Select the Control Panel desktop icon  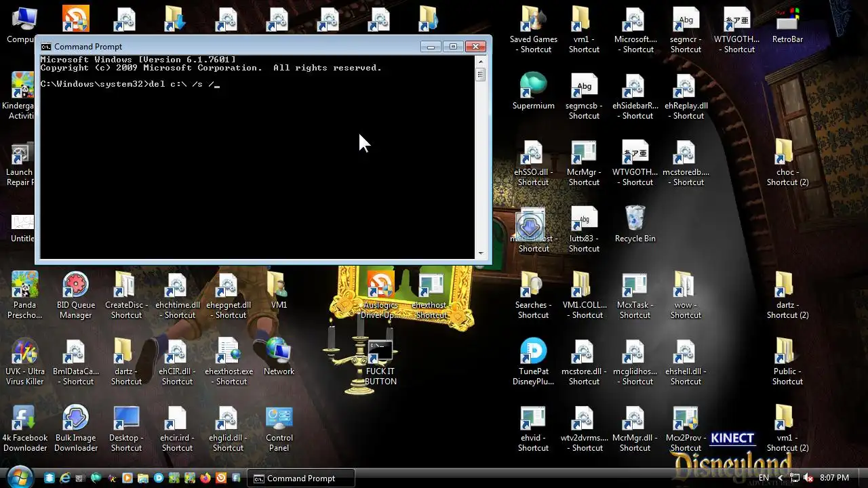click(x=279, y=428)
